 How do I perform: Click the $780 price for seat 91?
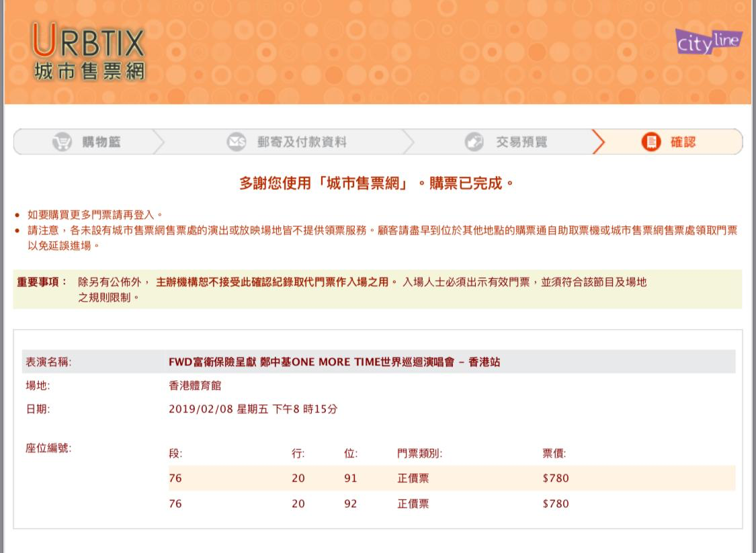[x=556, y=478]
